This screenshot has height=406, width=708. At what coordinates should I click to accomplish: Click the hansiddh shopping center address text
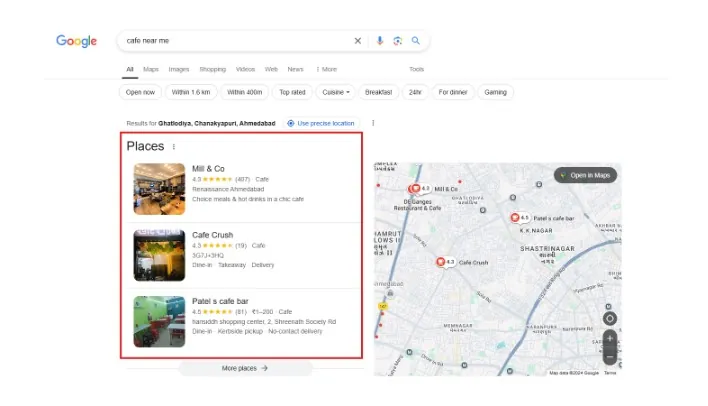pyautogui.click(x=264, y=322)
